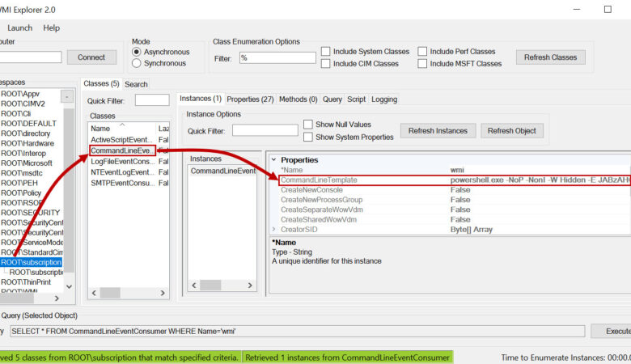Switch to Classes (5) tab
This screenshot has width=631, height=364.
click(101, 83)
